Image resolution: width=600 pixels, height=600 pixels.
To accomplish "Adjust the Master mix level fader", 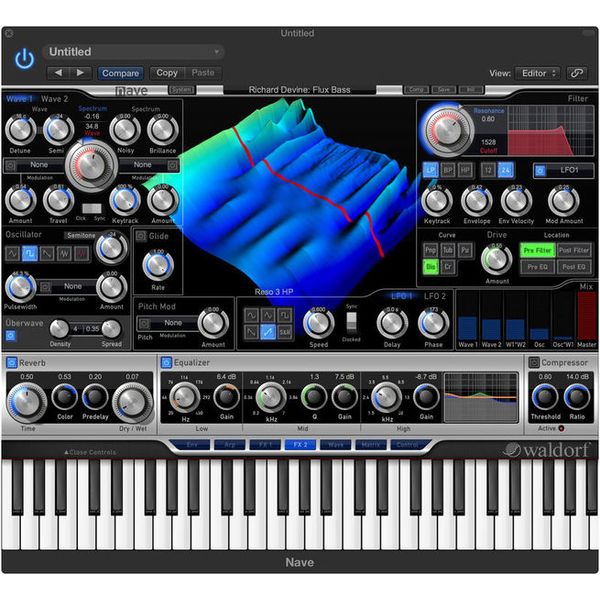I will [x=586, y=318].
